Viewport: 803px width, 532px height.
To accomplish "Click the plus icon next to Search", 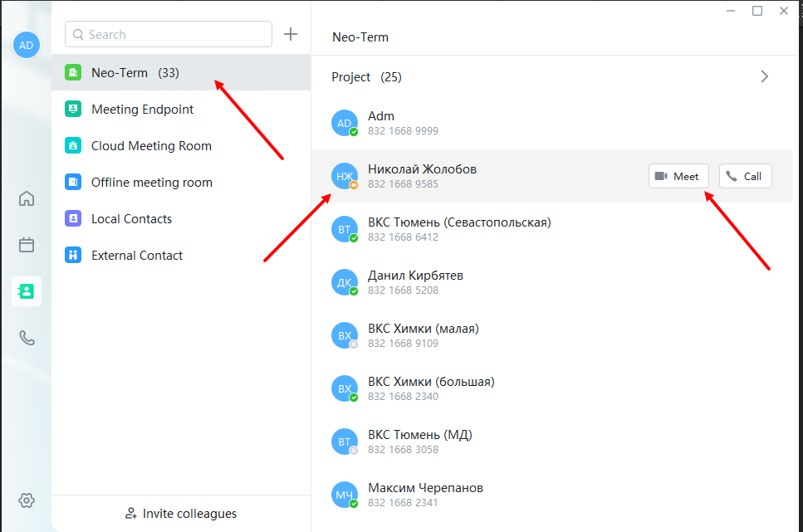I will click(291, 34).
